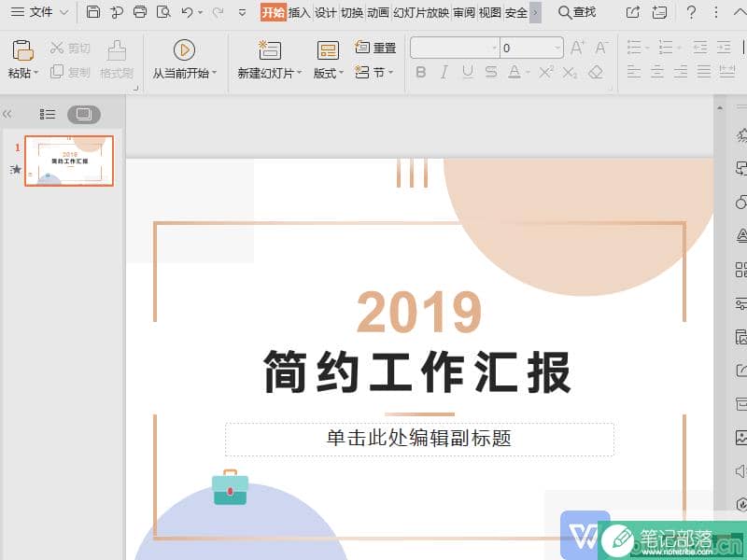This screenshot has height=560, width=747.
Task: Apply the font color A button
Action: [x=514, y=73]
